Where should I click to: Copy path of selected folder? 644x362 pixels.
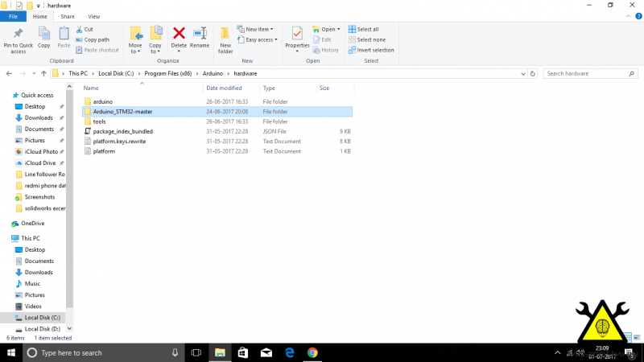93,39
